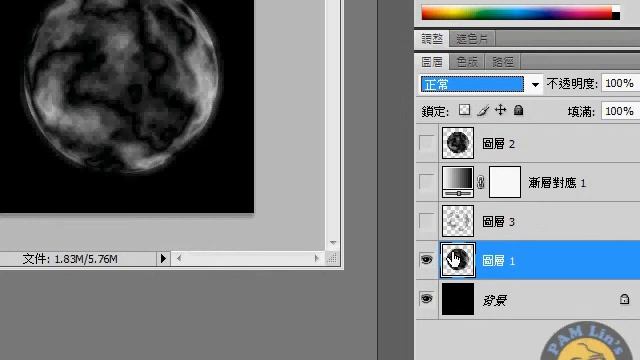Select the 圖層 3 thumbnail
The image size is (640, 360).
(x=458, y=221)
